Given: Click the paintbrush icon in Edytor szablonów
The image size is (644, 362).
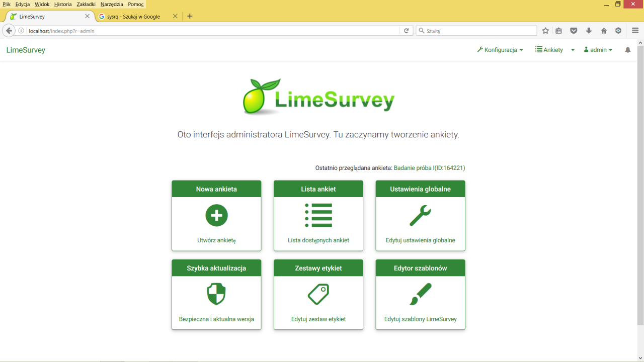Looking at the screenshot, I should (420, 294).
